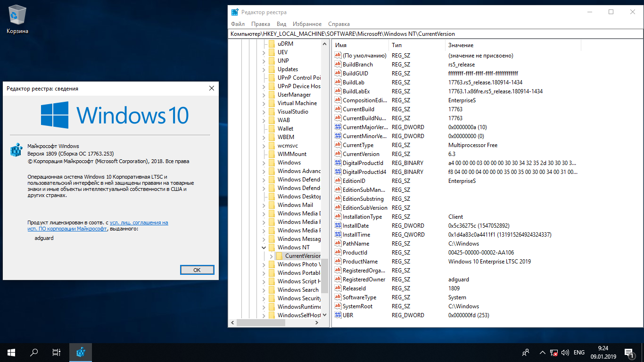Select the RegisteredOwner value name
This screenshot has height=362, width=644.
[364, 280]
